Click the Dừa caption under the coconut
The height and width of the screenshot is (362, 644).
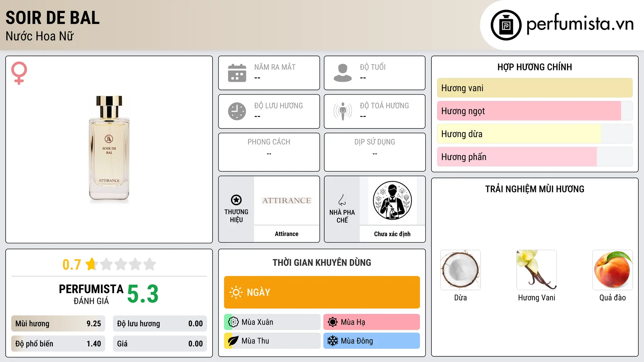tap(461, 298)
